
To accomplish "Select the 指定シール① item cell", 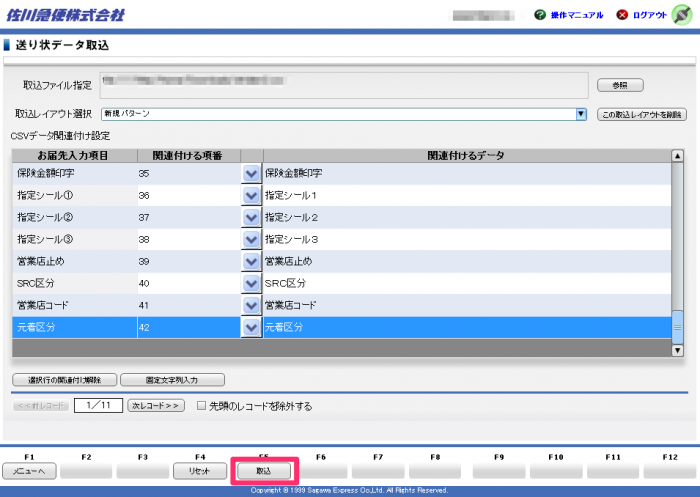I will point(75,195).
